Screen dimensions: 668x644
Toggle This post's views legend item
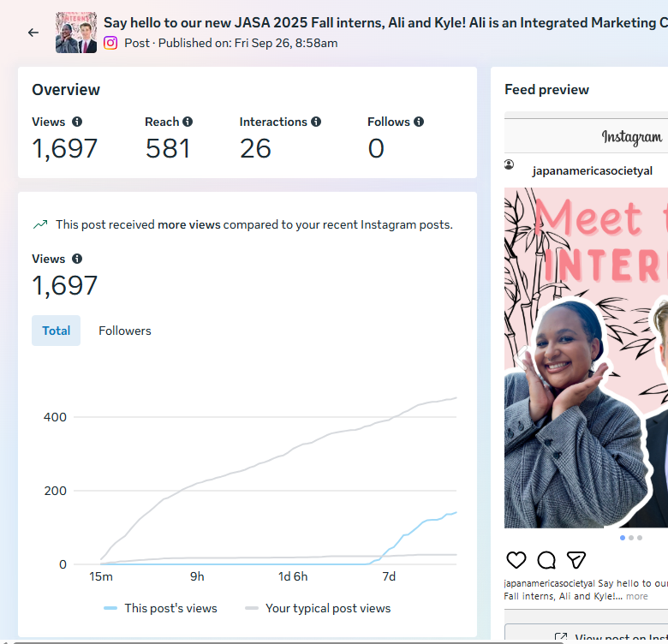pos(161,608)
